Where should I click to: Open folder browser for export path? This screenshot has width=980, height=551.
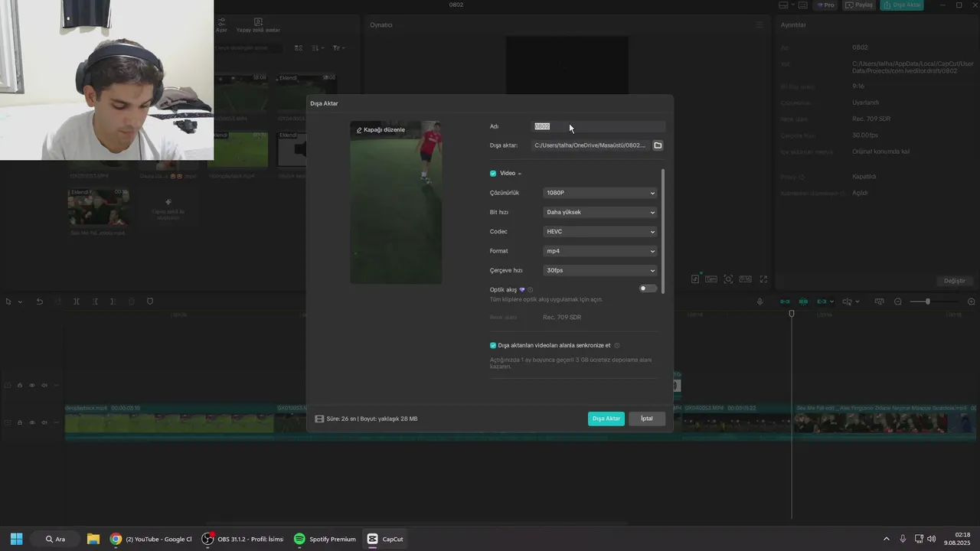(x=658, y=145)
